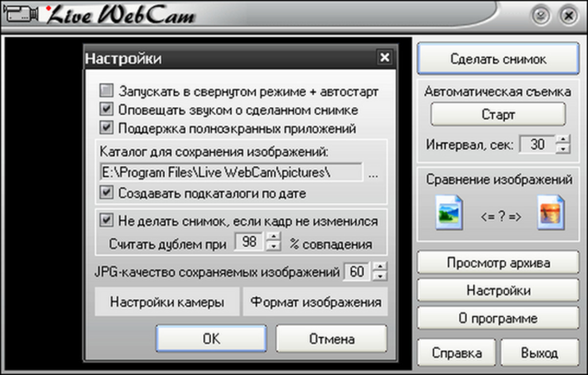Click the Настройки button in side panel
Image resolution: width=588 pixels, height=375 pixels.
[x=498, y=291]
